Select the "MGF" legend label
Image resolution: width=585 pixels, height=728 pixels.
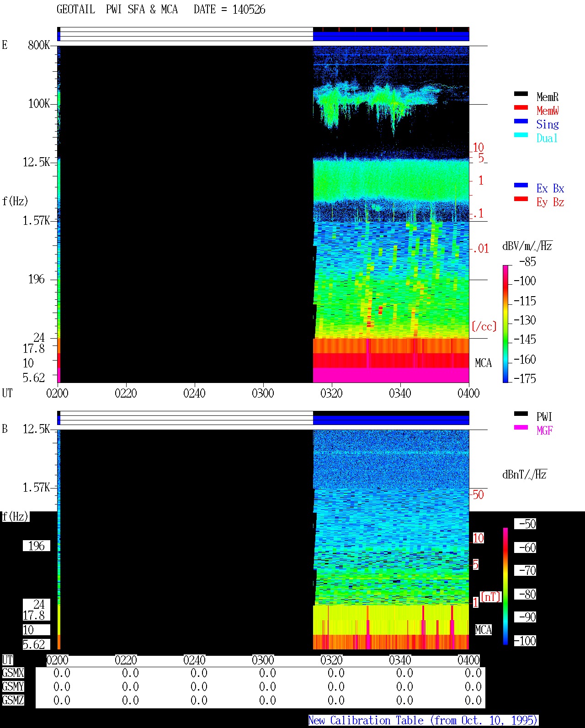pos(545,430)
